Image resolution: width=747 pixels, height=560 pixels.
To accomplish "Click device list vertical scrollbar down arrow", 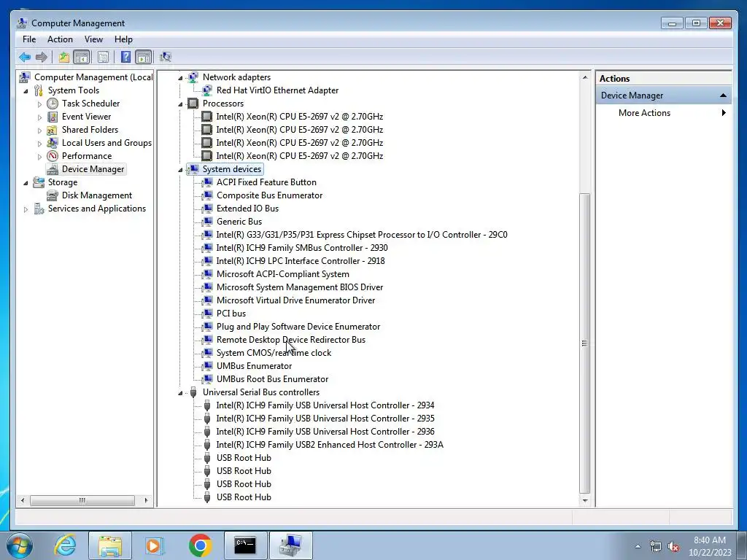I will (x=584, y=501).
